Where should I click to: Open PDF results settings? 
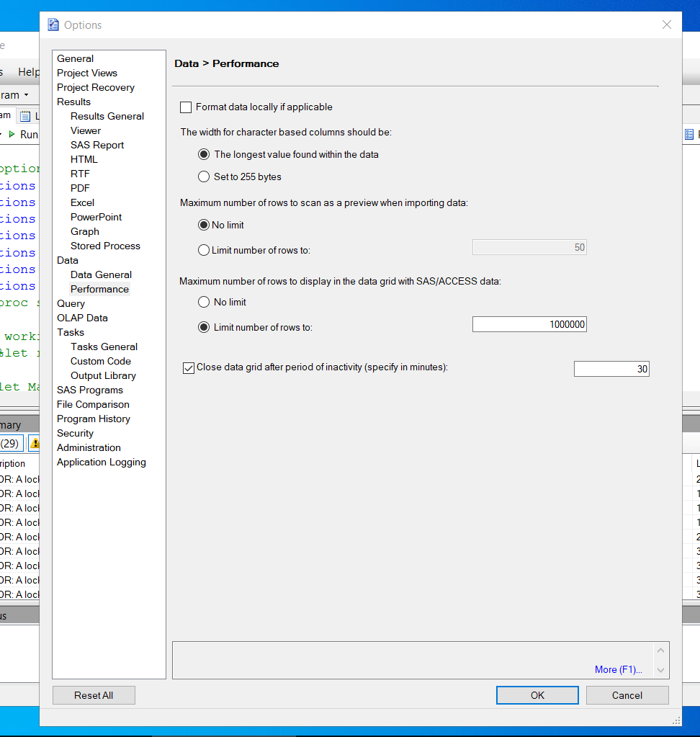point(80,188)
